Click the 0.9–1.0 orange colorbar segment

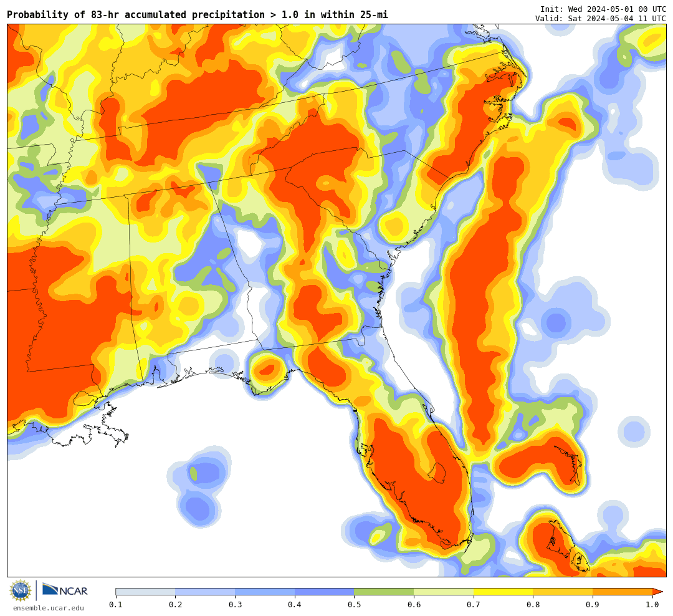click(x=623, y=592)
